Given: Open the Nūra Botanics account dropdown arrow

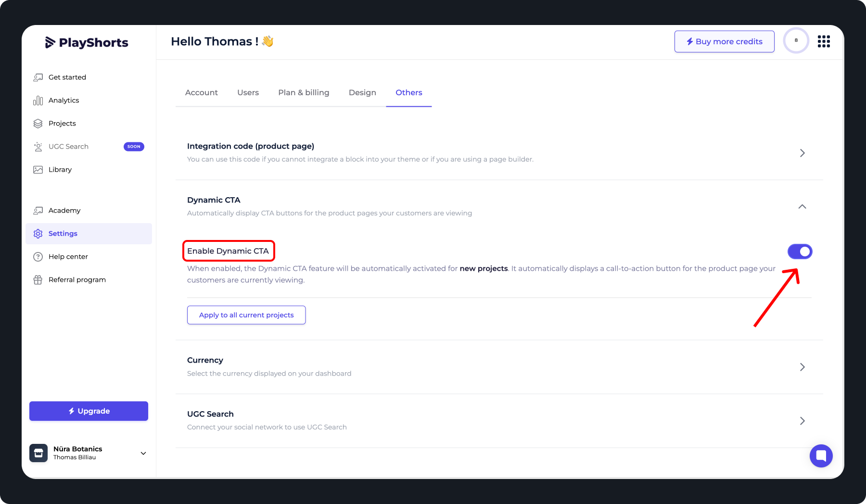Looking at the screenshot, I should tap(143, 453).
